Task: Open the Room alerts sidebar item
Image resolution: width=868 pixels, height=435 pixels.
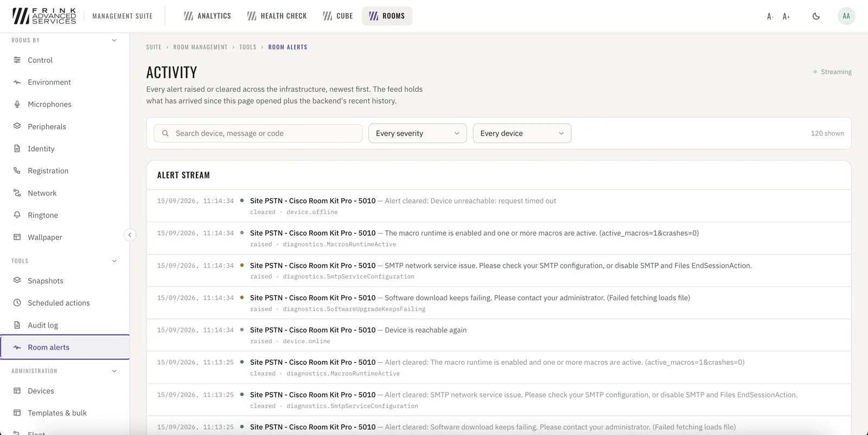Action: pyautogui.click(x=65, y=348)
